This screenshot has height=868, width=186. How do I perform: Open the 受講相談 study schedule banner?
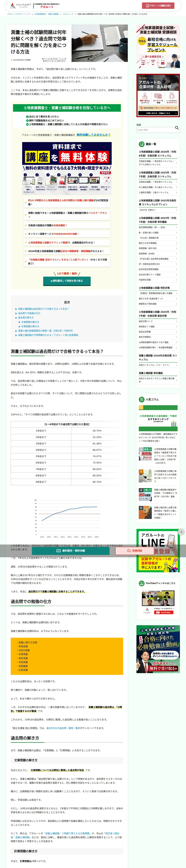point(158,46)
